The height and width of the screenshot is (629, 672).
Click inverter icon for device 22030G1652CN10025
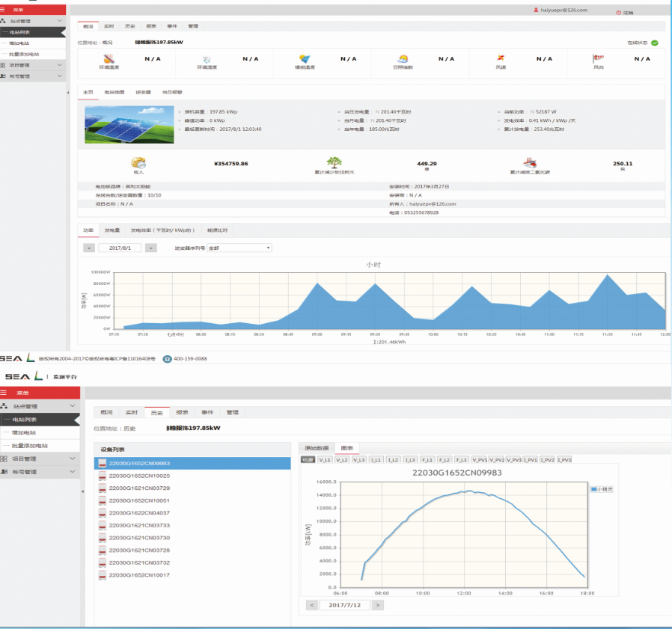(x=103, y=476)
